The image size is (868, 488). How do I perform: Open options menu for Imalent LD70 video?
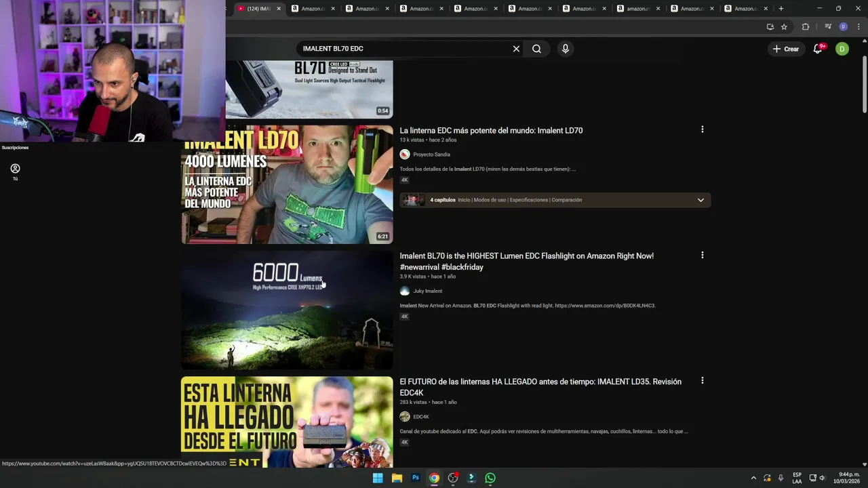tap(702, 129)
